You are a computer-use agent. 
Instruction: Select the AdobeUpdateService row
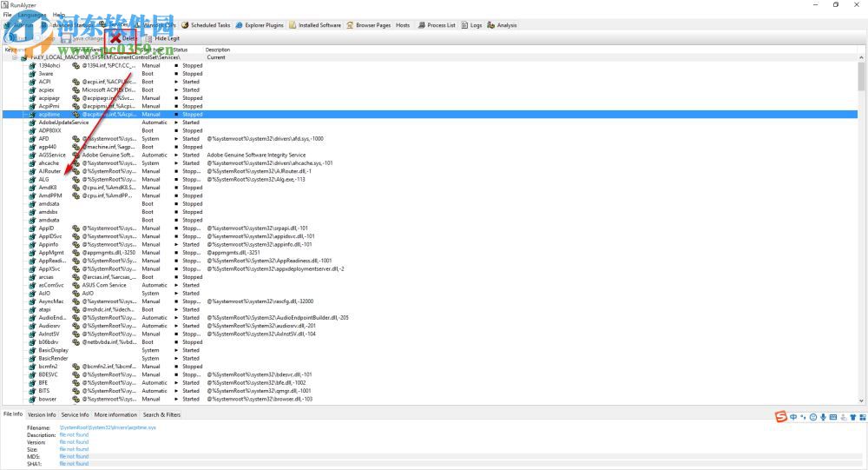[x=431, y=122]
